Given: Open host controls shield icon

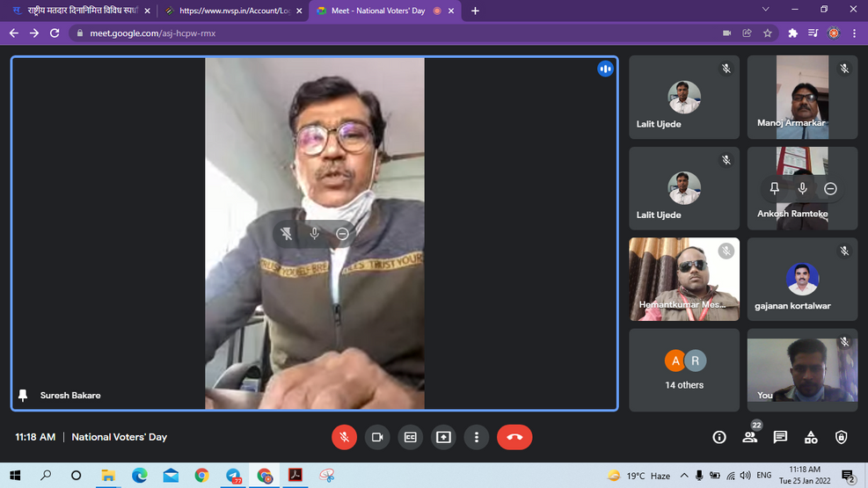Looking at the screenshot, I should 841,437.
